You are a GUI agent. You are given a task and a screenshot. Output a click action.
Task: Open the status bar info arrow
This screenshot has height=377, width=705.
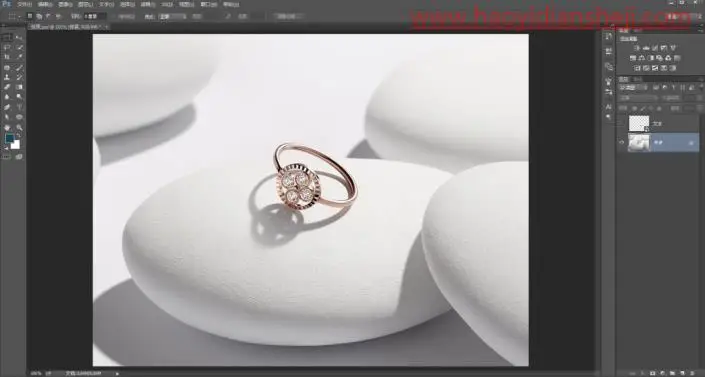(x=117, y=373)
